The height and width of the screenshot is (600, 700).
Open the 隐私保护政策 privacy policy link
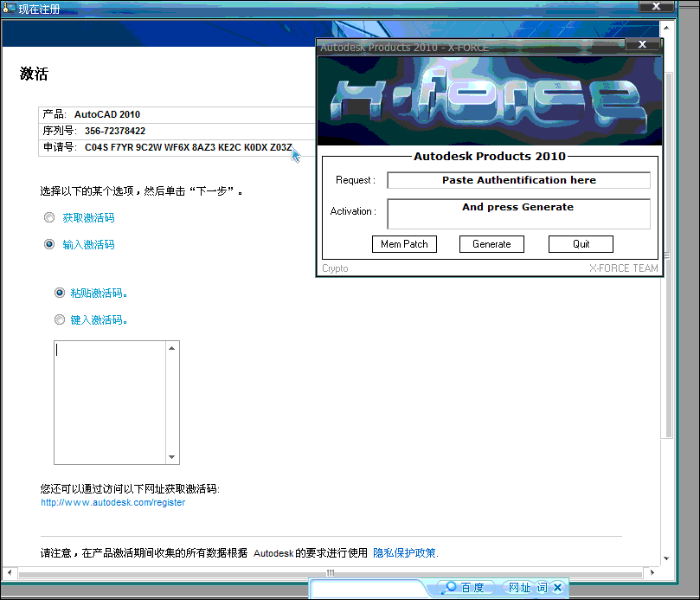(x=405, y=552)
